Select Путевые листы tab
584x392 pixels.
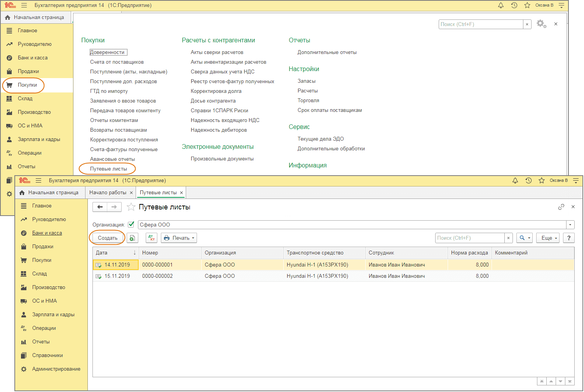[x=158, y=193]
